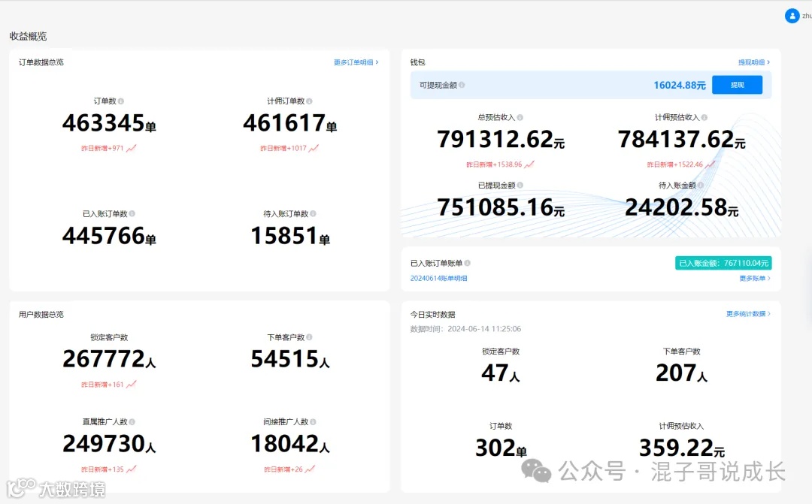This screenshot has width=812, height=504.
Task: Click info icon next to wallet 计佣预估收入
Action: pos(704,117)
